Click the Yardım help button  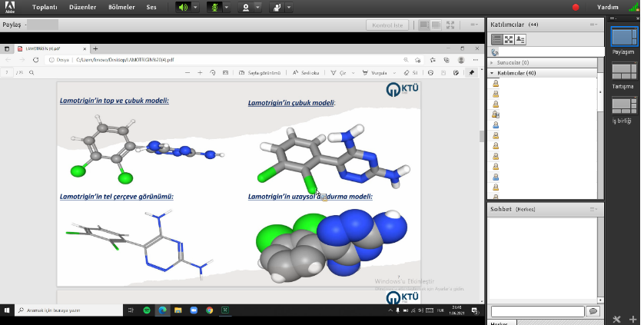coord(608,7)
